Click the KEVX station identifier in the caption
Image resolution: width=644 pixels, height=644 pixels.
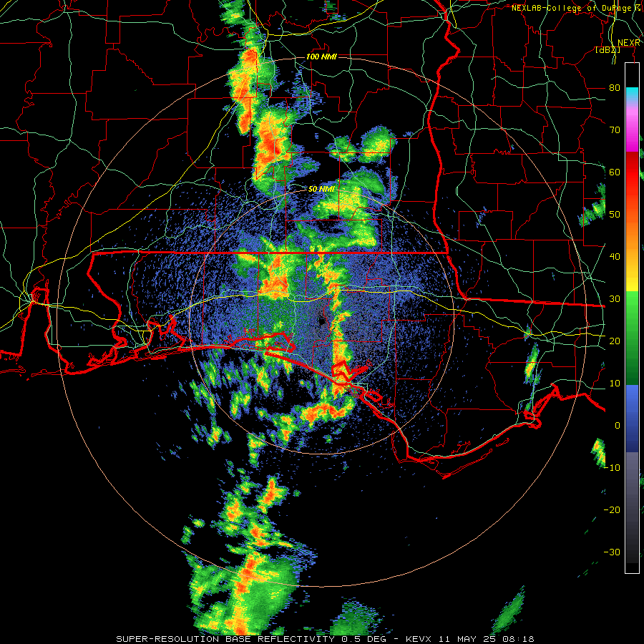(419, 639)
